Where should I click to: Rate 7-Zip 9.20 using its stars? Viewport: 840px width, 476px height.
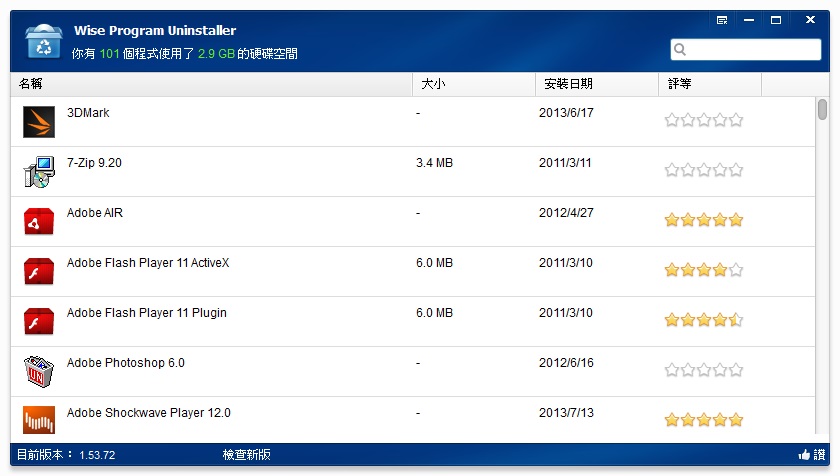704,170
